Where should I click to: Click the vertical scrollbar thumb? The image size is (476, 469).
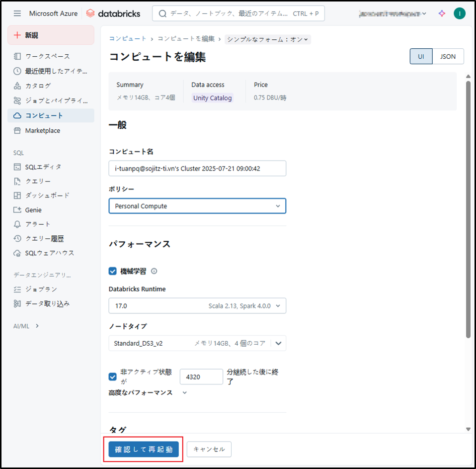pyautogui.click(x=468, y=209)
